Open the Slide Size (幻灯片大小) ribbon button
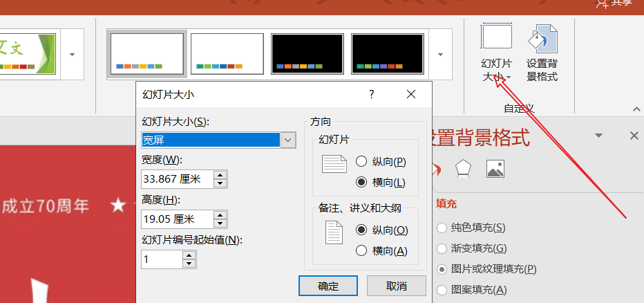The image size is (644, 303). 496,54
